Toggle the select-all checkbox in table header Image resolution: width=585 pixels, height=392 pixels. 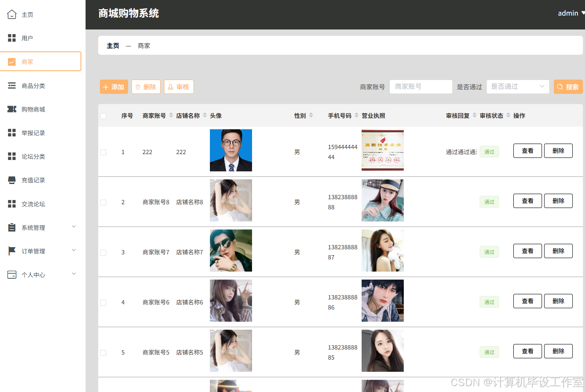(103, 116)
